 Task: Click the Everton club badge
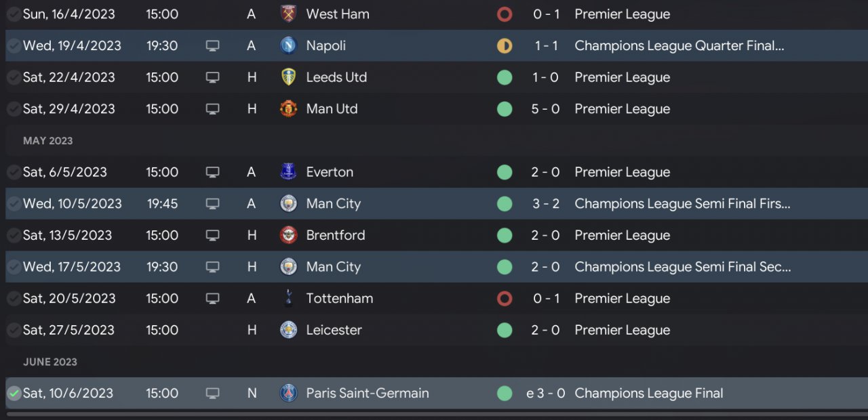(288, 172)
